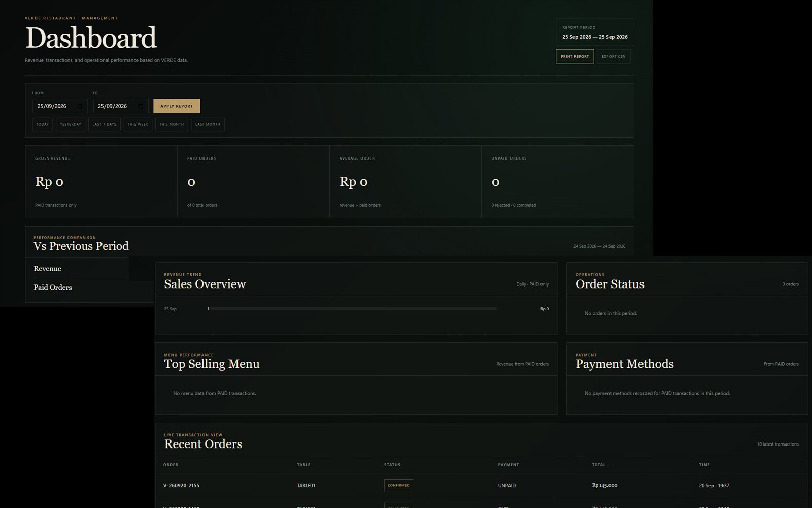Choose the This Week preset

[x=138, y=124]
